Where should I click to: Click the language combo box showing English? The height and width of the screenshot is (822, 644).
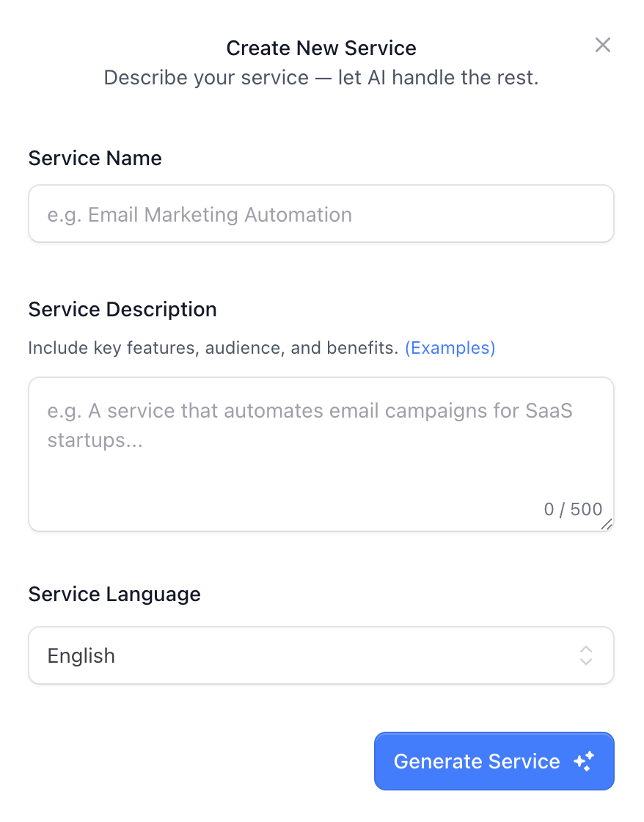point(321,655)
